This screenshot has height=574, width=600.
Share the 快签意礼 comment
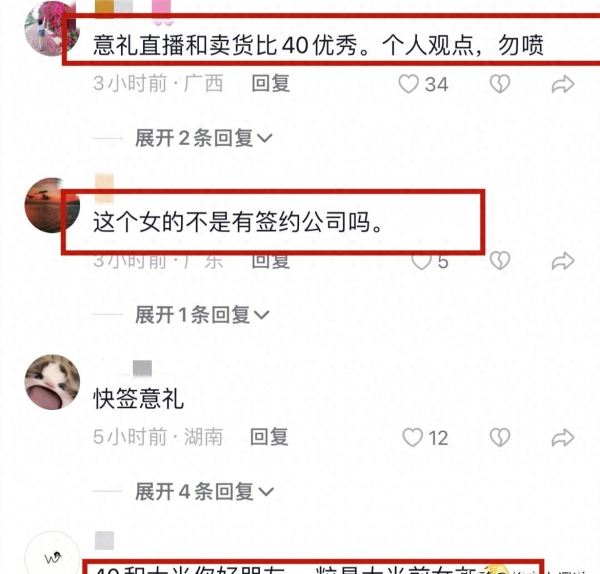click(x=563, y=438)
